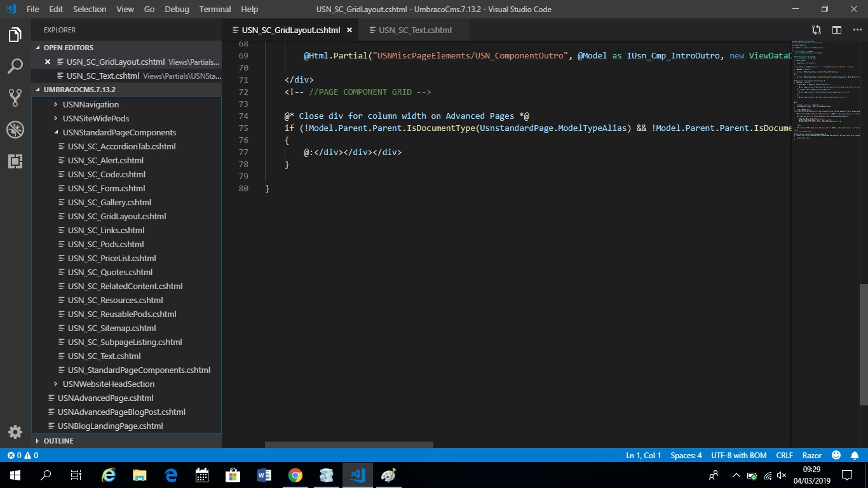Open the Edit menu
The image size is (868, 488).
click(x=56, y=9)
